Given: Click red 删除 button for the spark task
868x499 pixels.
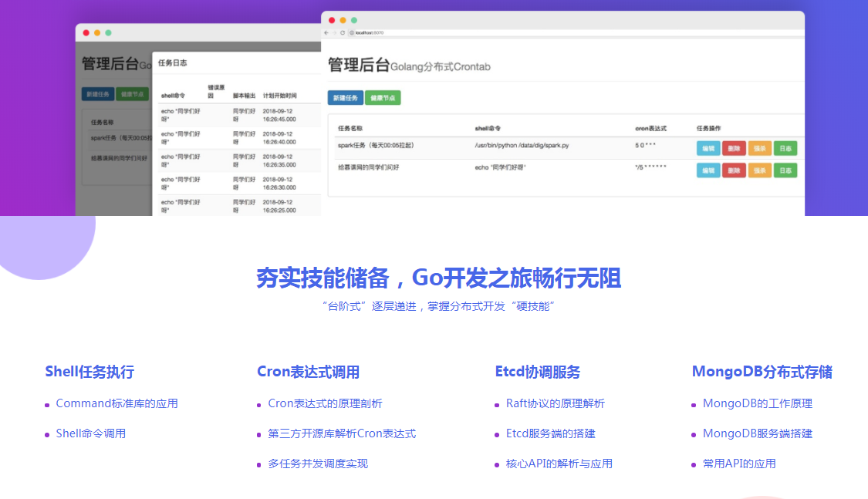Looking at the screenshot, I should click(x=734, y=148).
